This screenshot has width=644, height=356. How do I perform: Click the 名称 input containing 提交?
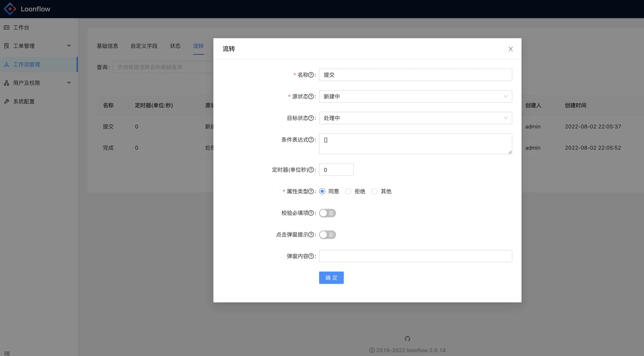coord(416,75)
